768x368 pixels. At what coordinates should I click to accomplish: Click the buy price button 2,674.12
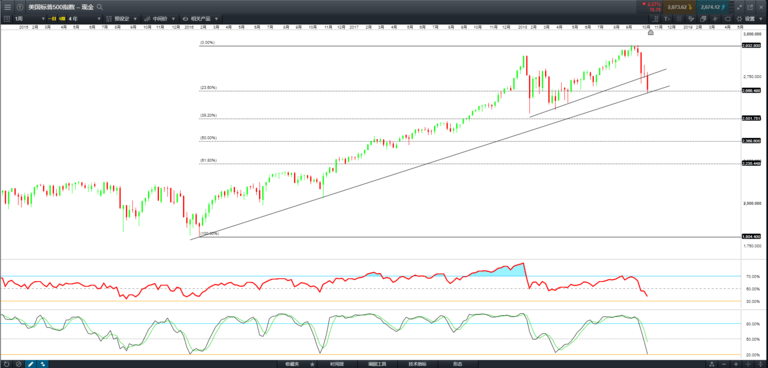(x=713, y=7)
